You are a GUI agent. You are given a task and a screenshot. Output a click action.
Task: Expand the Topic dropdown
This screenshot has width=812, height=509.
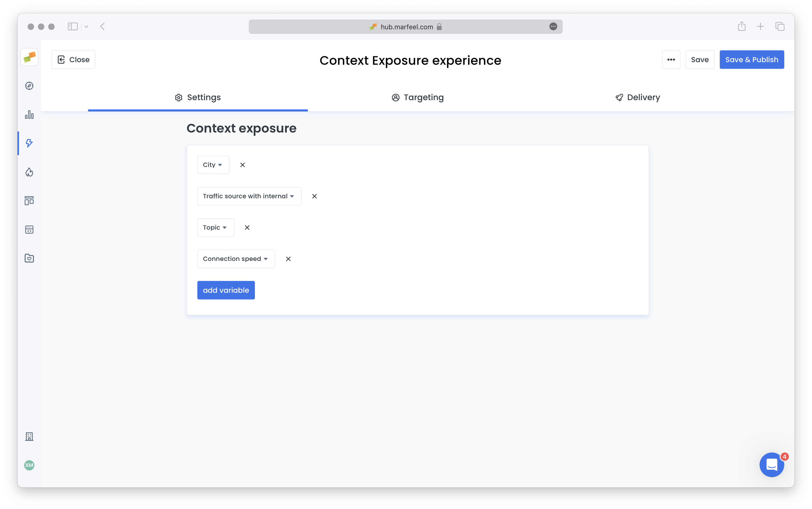coord(215,227)
